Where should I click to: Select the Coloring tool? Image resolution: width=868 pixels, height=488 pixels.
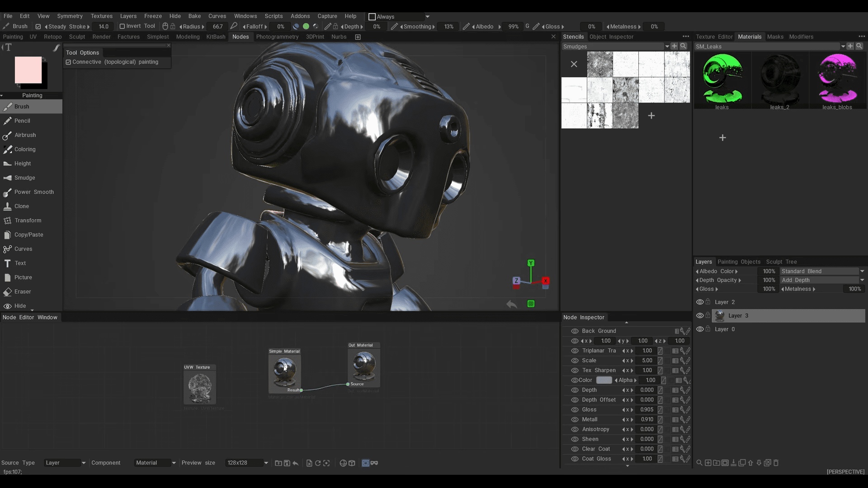pyautogui.click(x=31, y=149)
